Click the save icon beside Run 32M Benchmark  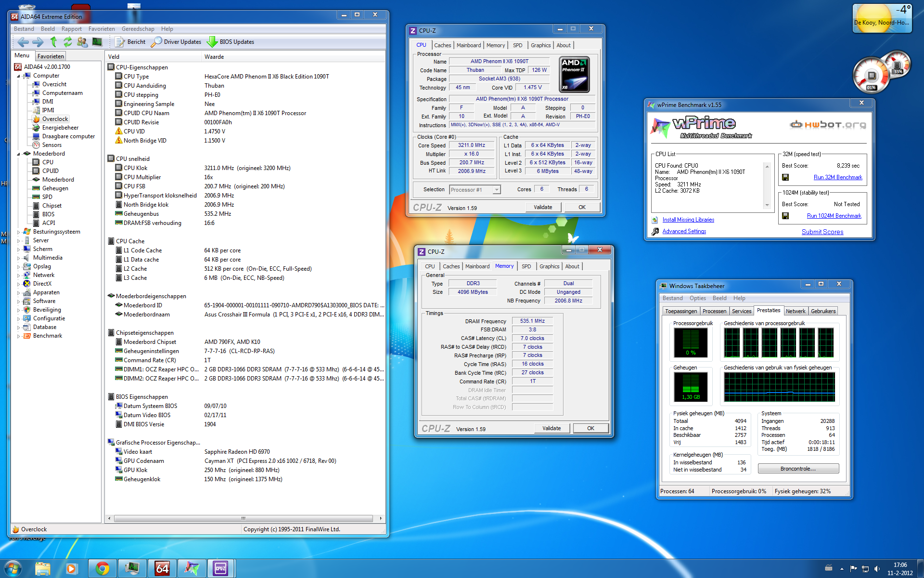pyautogui.click(x=785, y=177)
